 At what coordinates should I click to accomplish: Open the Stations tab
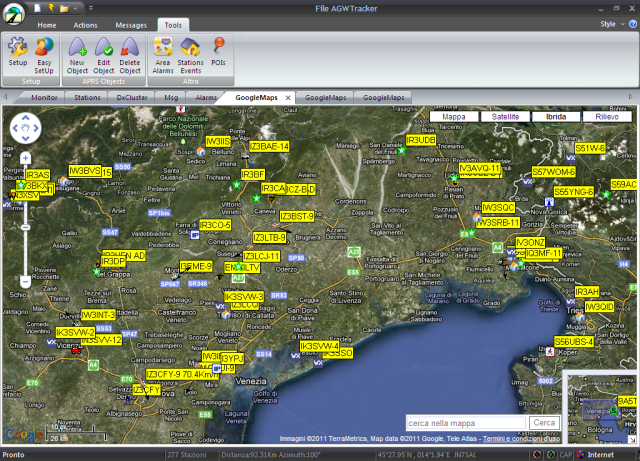pyautogui.click(x=87, y=98)
